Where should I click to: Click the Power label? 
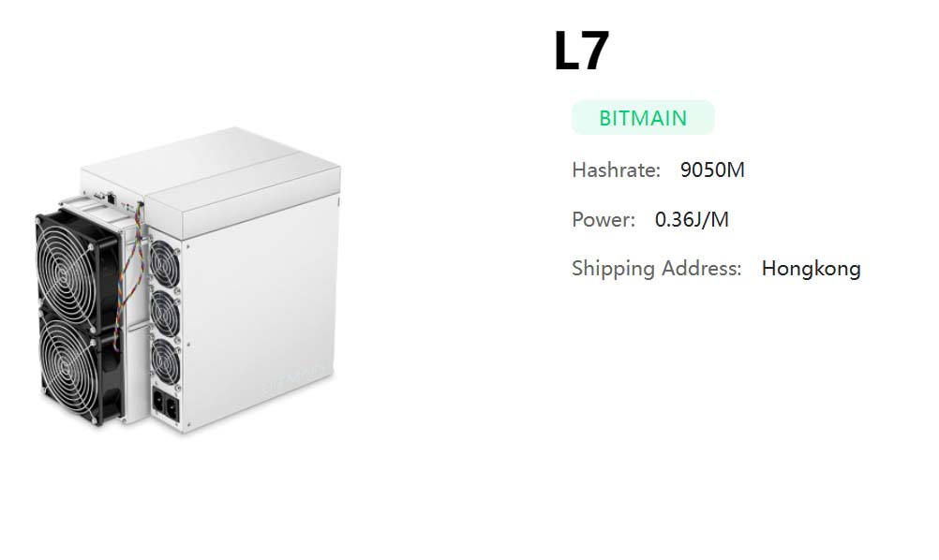(604, 219)
